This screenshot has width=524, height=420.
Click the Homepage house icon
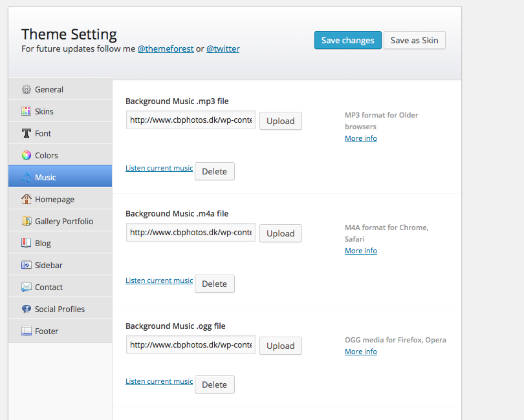click(x=27, y=200)
